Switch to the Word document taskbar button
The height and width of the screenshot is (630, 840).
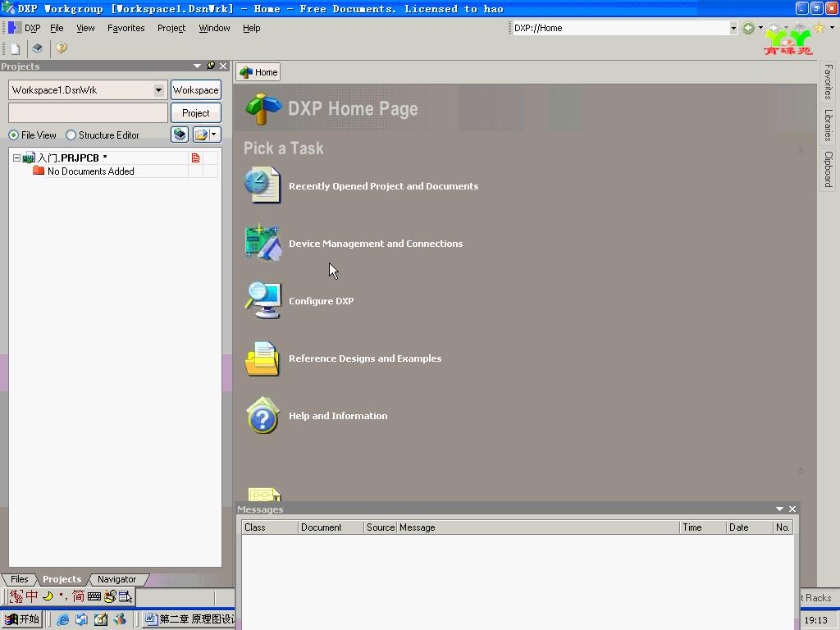tap(190, 619)
